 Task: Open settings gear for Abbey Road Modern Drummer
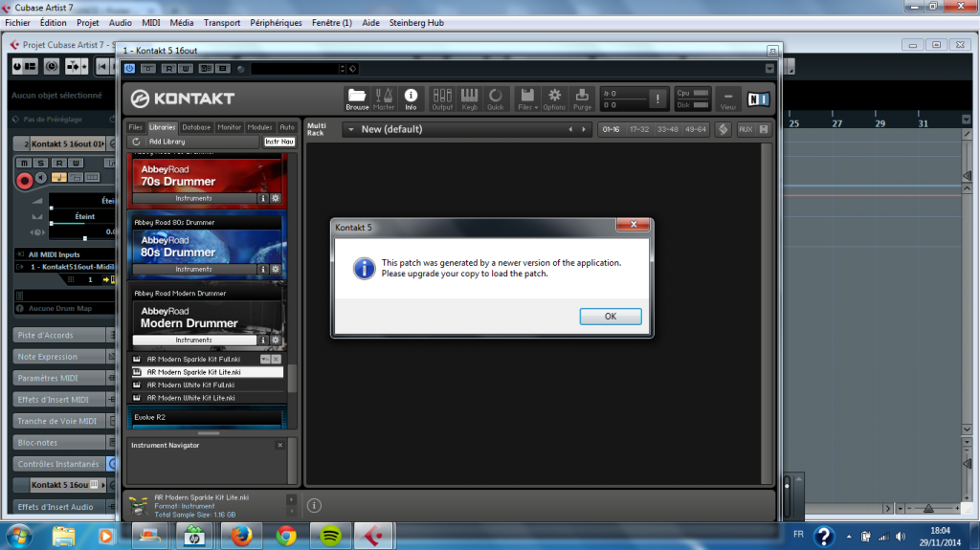[276, 340]
